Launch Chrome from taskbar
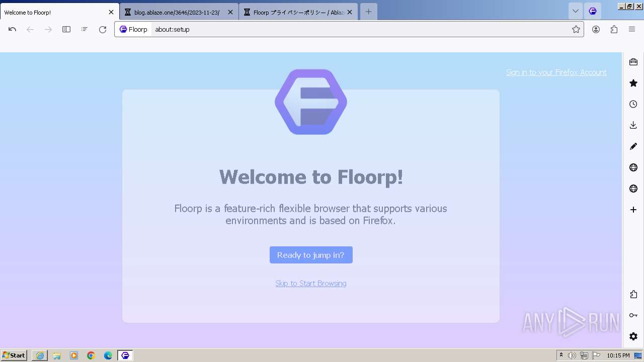644x362 pixels. coord(91,355)
